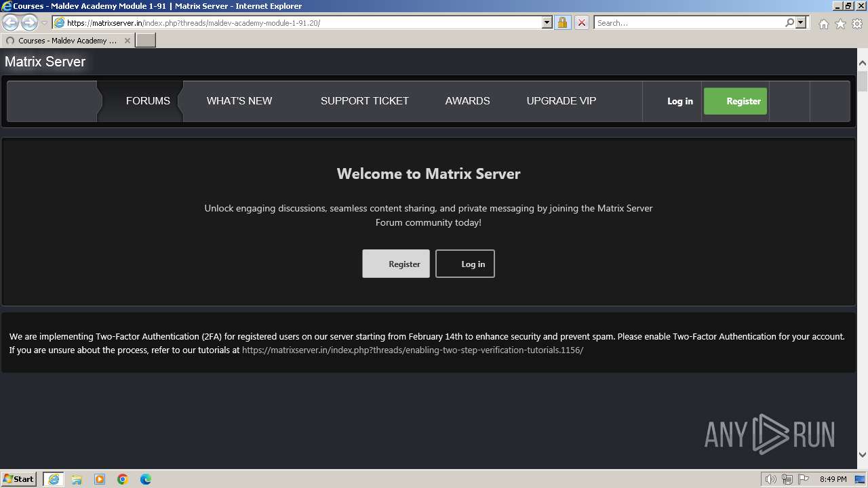Click Internet Explorer taskbar icon
868x488 pixels.
click(x=54, y=479)
